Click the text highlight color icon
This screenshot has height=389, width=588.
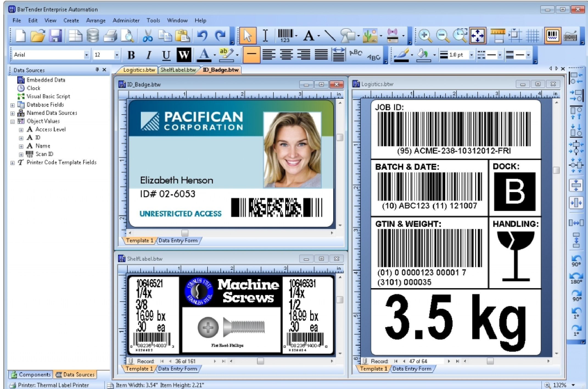click(226, 54)
